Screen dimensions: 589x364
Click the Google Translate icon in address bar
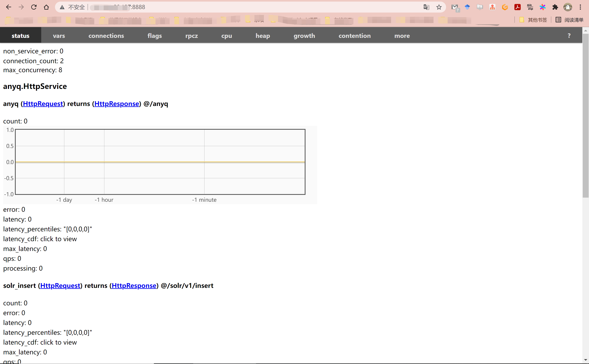(x=426, y=7)
